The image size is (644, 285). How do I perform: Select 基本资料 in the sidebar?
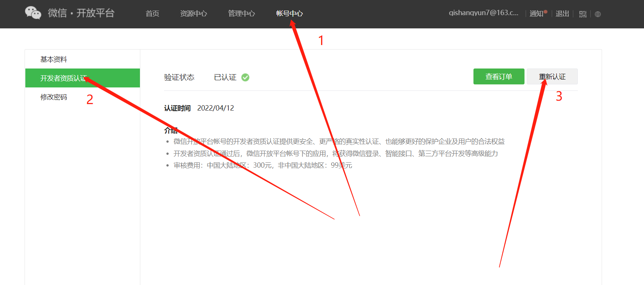click(x=82, y=59)
